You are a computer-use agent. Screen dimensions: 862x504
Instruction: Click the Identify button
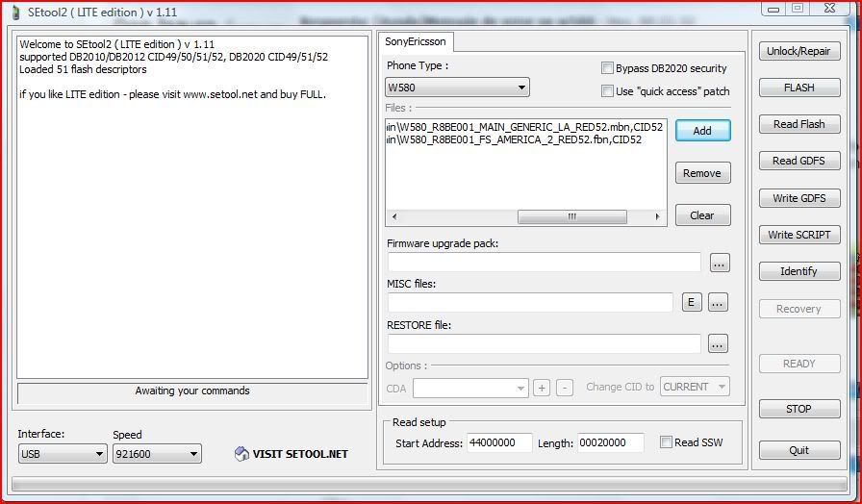[799, 271]
